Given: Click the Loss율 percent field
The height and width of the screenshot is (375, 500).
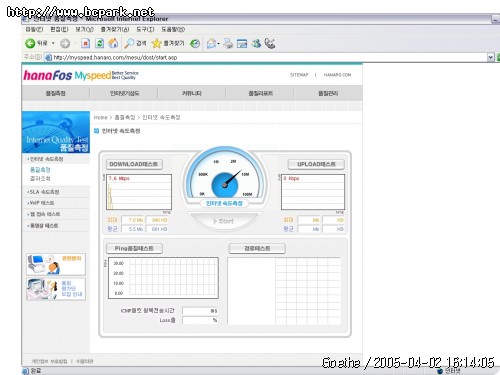Looking at the screenshot, I should [x=200, y=320].
